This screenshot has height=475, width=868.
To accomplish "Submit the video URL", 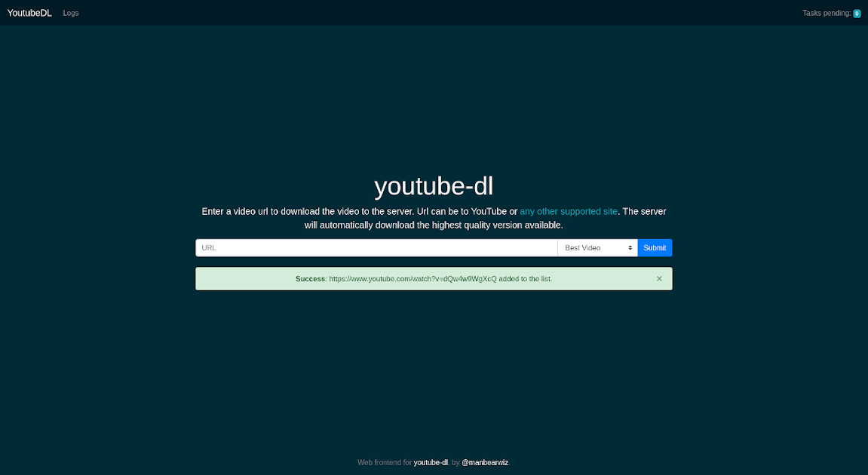I will point(655,247).
